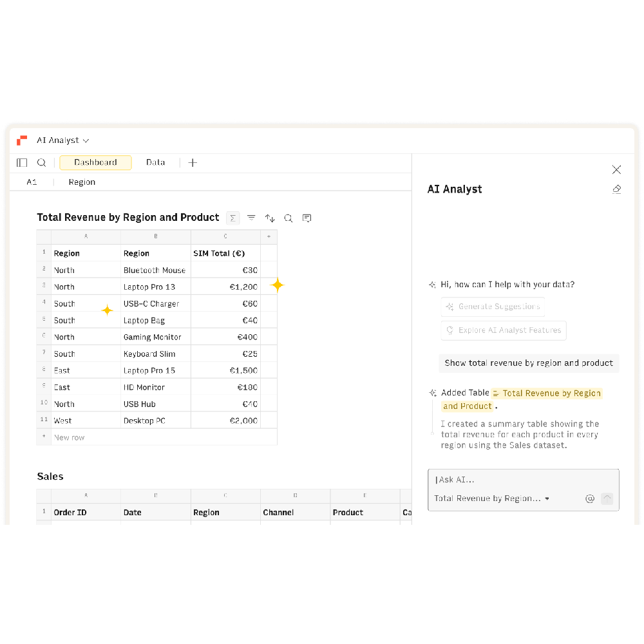Screen dimensions: 644x644
Task: Click the Sales table title
Action: click(50, 477)
